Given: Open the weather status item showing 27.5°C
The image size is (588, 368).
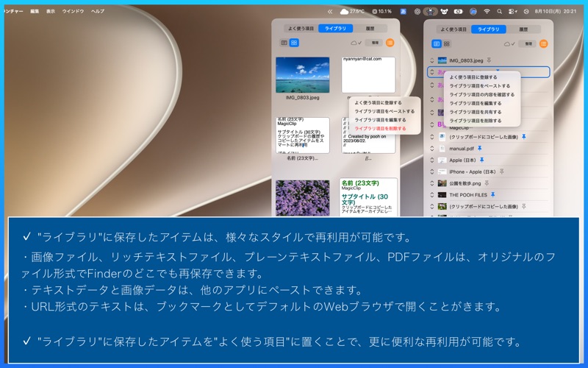Looking at the screenshot, I should click(352, 12).
